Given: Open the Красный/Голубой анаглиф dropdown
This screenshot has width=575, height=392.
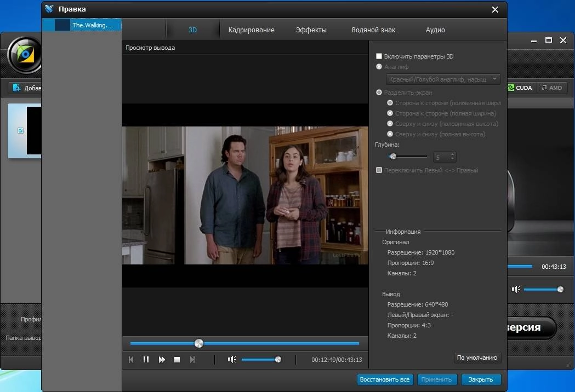Looking at the screenshot, I should pyautogui.click(x=443, y=79).
